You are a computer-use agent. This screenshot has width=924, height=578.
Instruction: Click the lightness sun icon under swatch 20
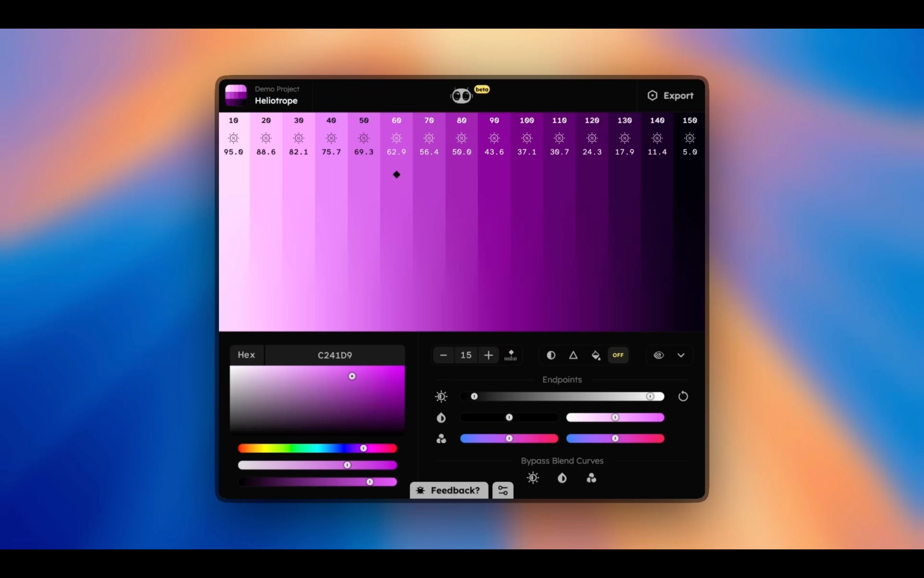(x=266, y=138)
